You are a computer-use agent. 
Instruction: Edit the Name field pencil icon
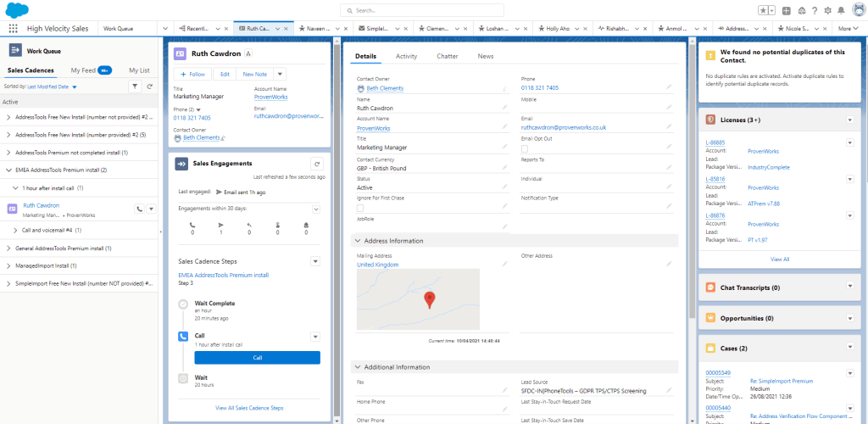tap(504, 108)
